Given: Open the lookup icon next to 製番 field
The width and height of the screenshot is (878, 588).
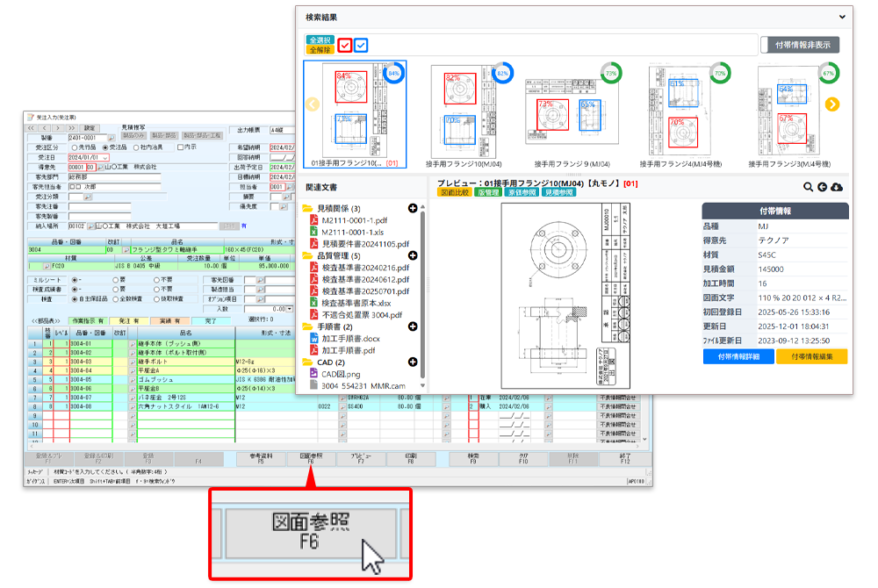Looking at the screenshot, I should click(x=111, y=138).
